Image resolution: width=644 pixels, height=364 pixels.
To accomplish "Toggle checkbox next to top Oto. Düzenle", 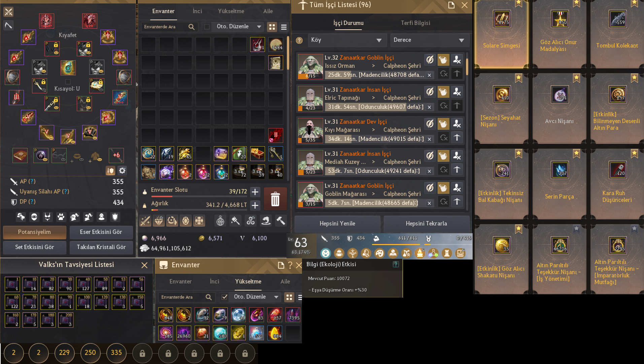I will pos(207,27).
